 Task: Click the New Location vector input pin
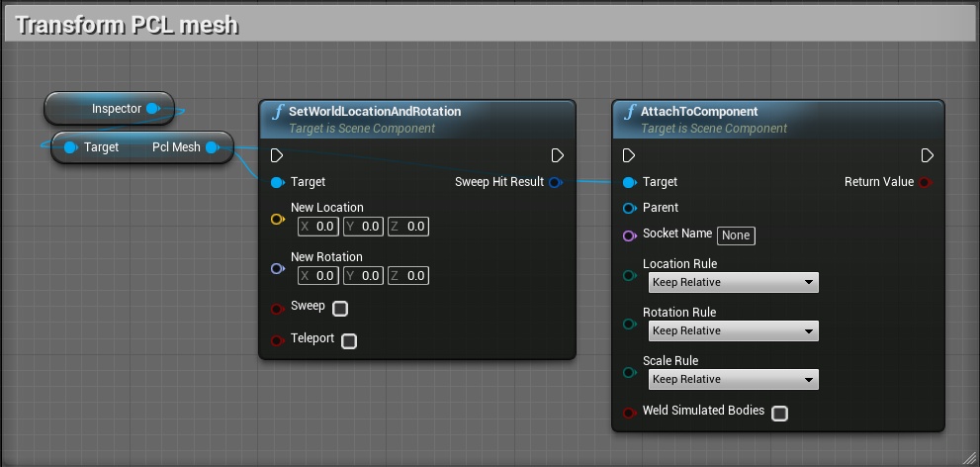point(277,220)
